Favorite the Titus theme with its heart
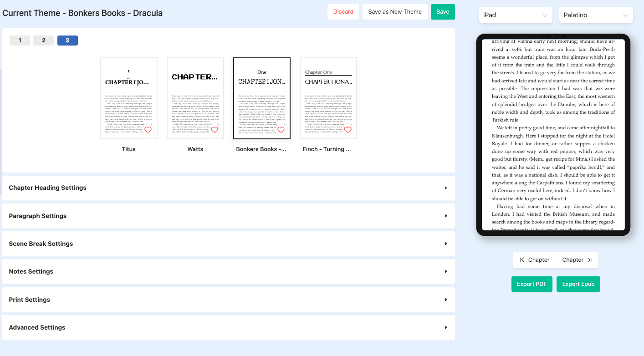644x356 pixels. point(148,129)
